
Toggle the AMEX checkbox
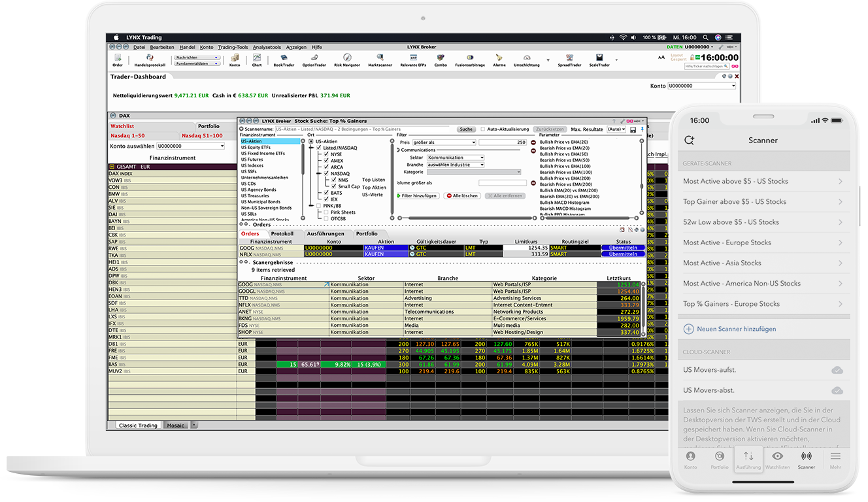pyautogui.click(x=327, y=161)
